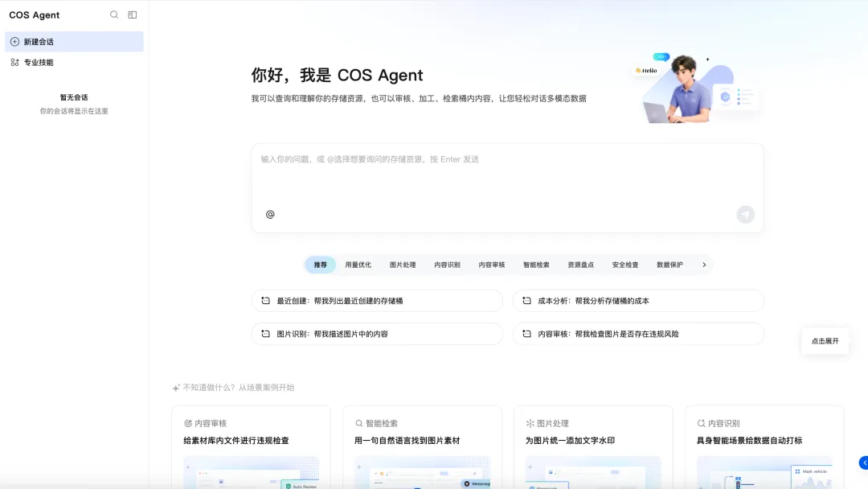Choose prompt 图片识别：帮我描述图片中的内容
868x489 pixels.
(x=377, y=334)
